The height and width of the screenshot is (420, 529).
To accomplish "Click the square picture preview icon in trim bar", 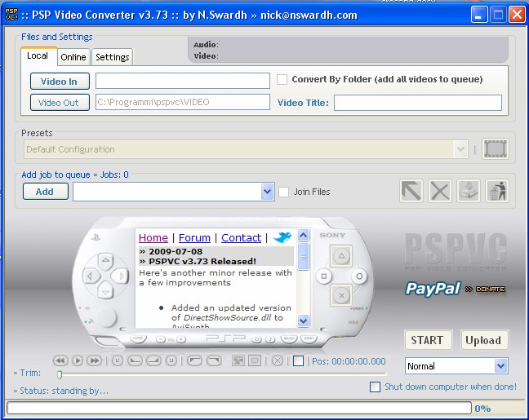I will coord(238,360).
